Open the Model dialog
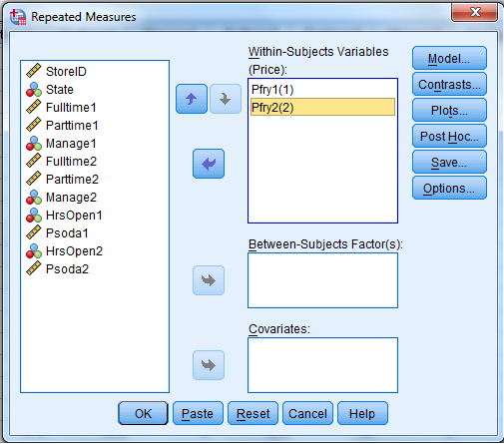Viewport: 504px width, 444px height. pos(449,58)
